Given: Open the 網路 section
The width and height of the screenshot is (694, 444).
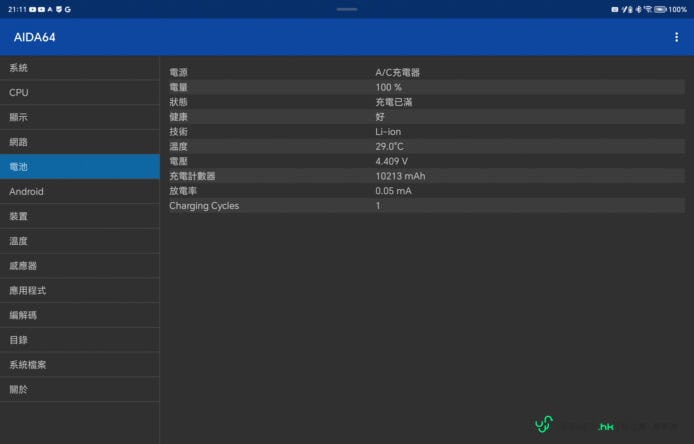Looking at the screenshot, I should [x=80, y=142].
